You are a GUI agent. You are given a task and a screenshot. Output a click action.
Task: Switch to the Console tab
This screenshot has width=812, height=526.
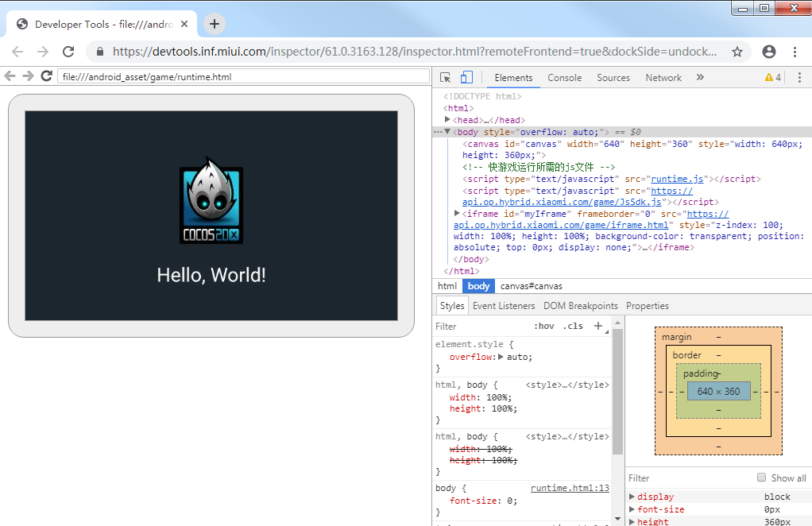coord(564,78)
